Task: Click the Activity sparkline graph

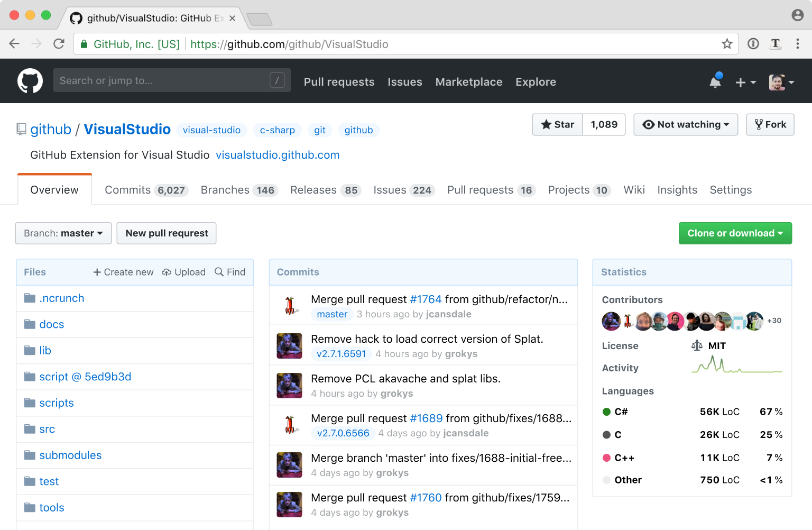Action: (x=736, y=366)
